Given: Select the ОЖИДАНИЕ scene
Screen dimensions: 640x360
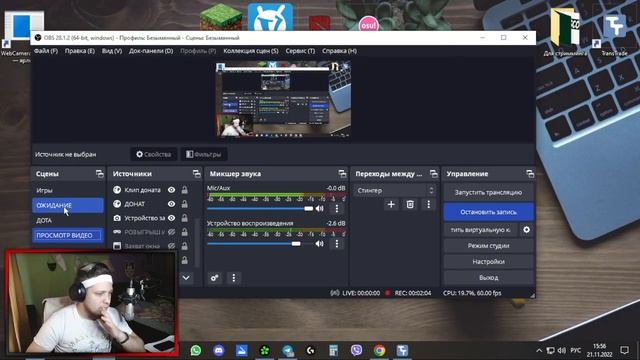Looking at the screenshot, I should pos(68,205).
